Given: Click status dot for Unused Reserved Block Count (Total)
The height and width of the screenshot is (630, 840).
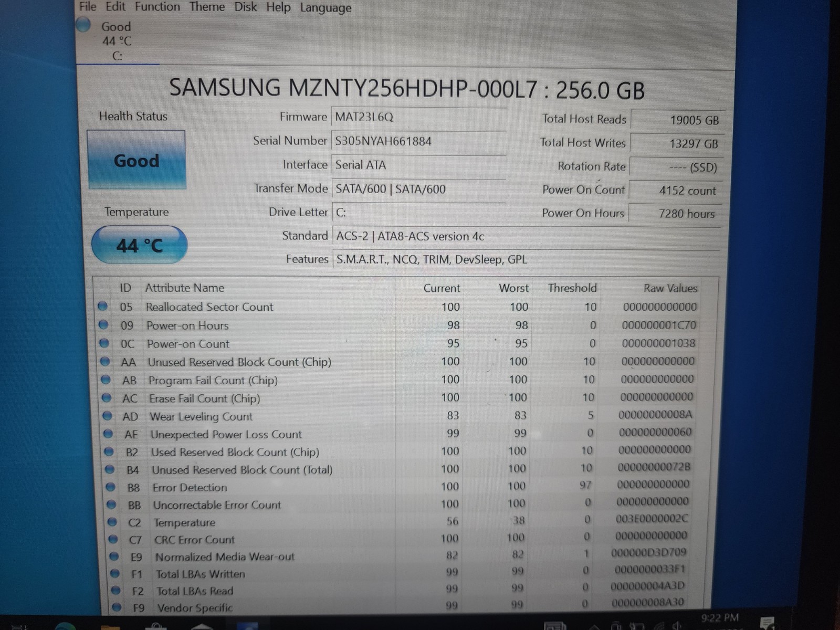Looking at the screenshot, I should [110, 469].
